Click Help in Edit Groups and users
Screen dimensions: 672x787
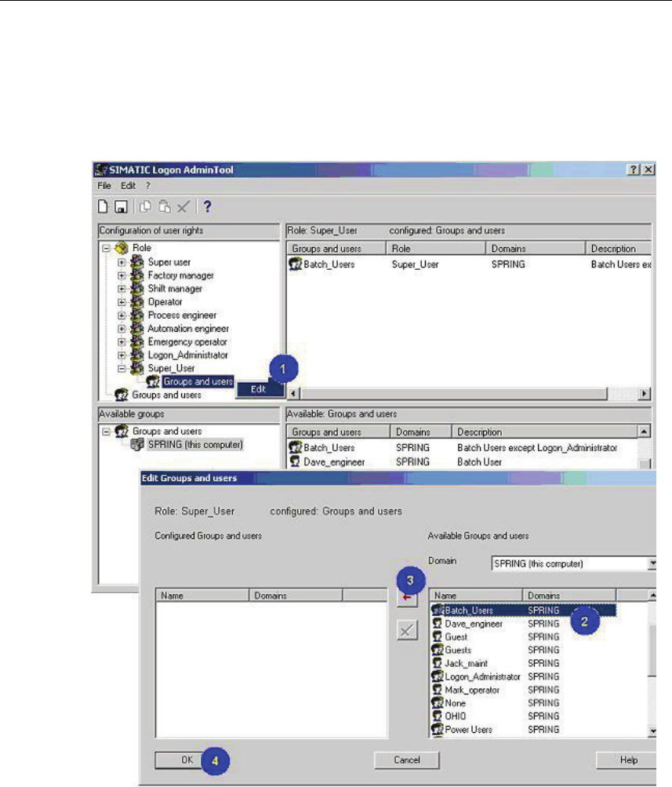click(628, 760)
